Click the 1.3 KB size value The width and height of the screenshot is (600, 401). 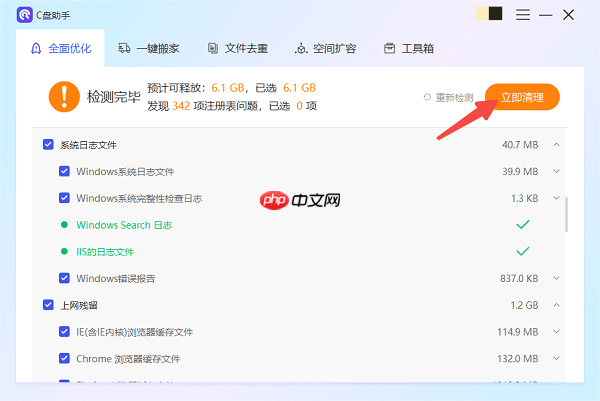point(525,198)
